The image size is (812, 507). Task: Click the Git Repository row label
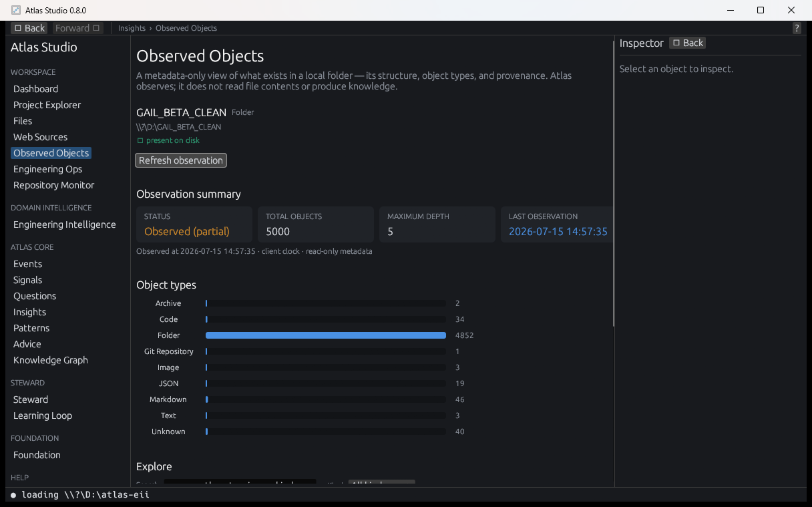(x=169, y=351)
